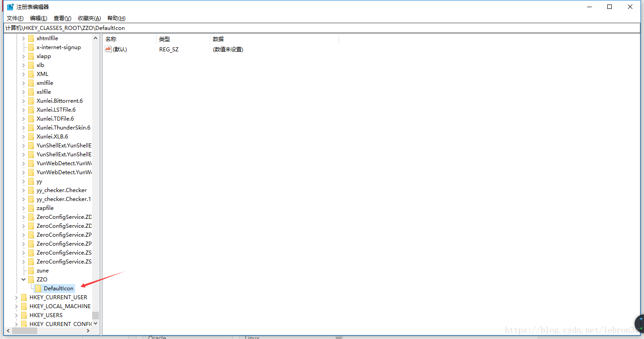
Task: Open the 查看 menu
Action: [62, 18]
